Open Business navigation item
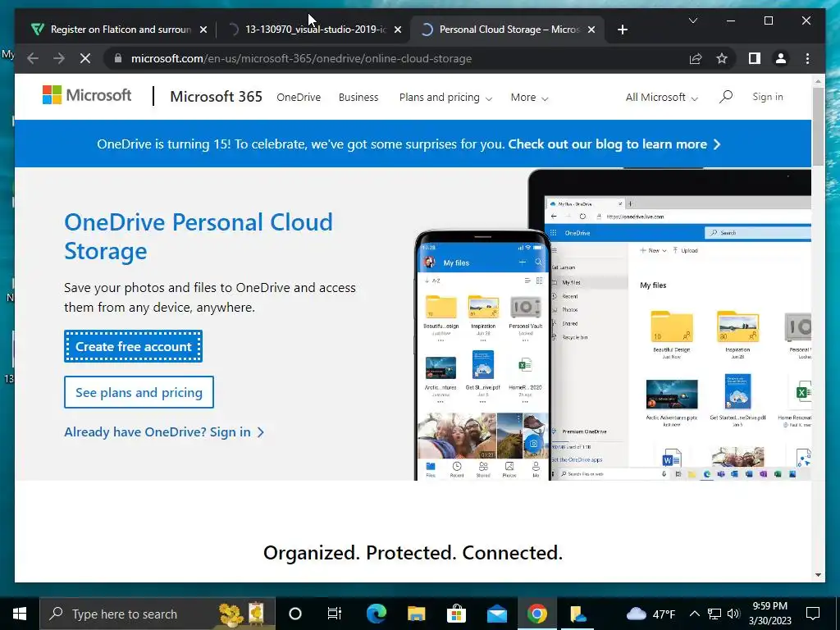The image size is (840, 630). point(358,97)
